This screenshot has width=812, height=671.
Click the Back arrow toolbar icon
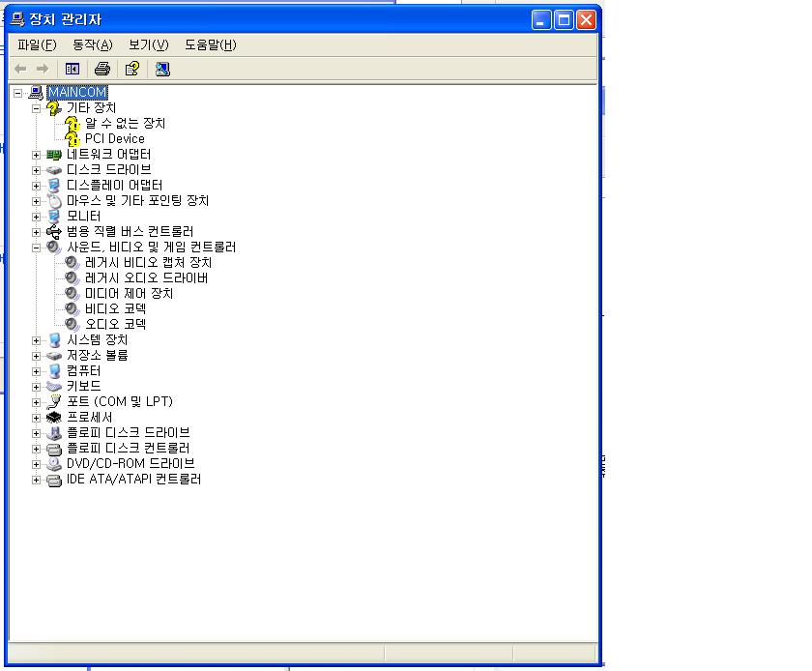click(20, 69)
